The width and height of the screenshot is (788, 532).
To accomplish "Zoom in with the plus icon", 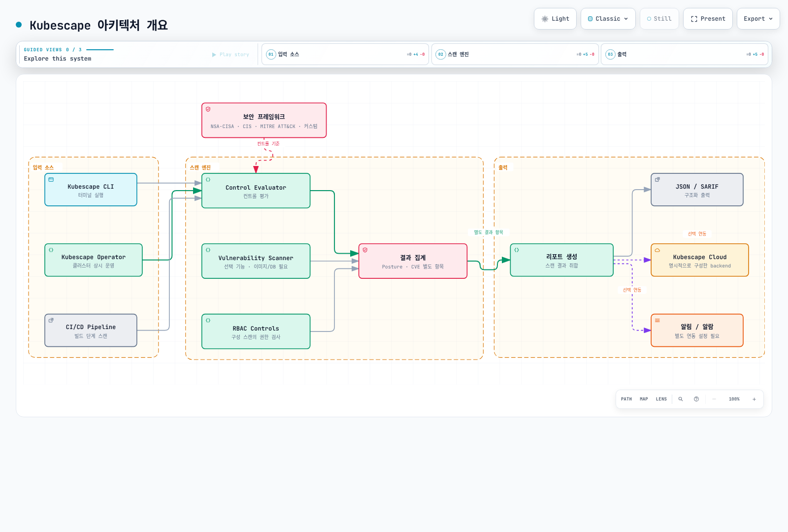I will (754, 399).
